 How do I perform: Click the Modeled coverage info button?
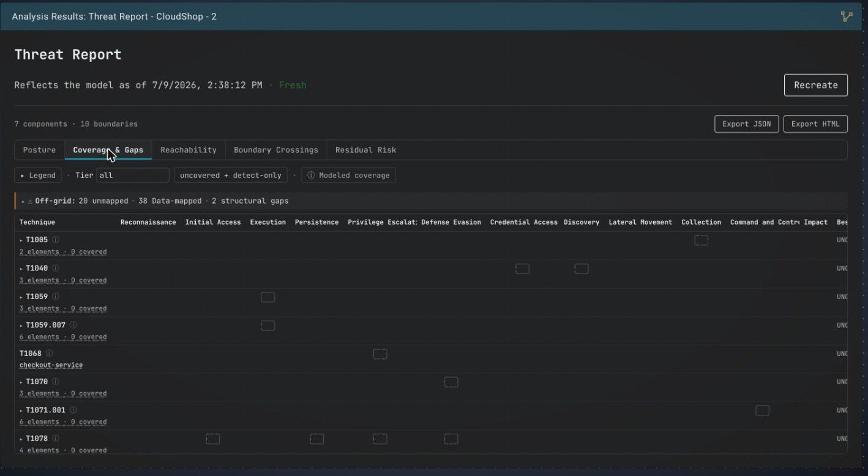(348, 176)
